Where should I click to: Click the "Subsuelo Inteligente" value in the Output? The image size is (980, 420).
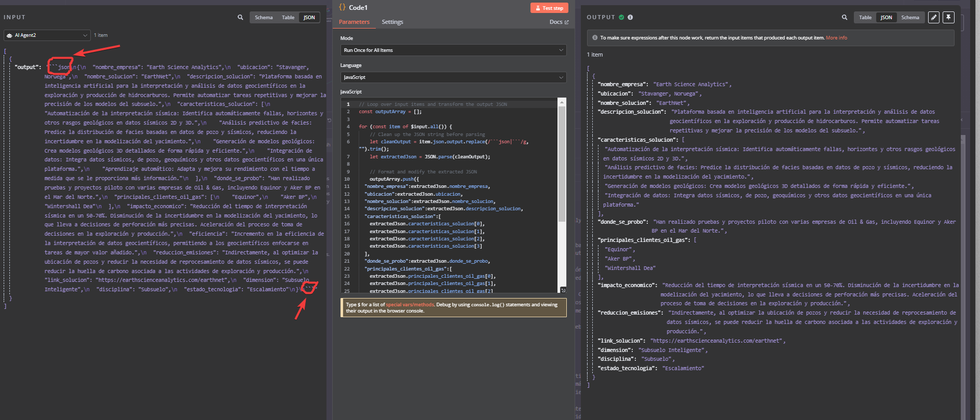coord(671,350)
